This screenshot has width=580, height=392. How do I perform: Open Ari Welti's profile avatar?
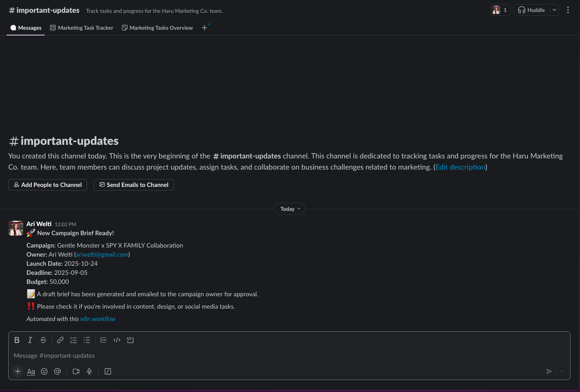(x=16, y=228)
